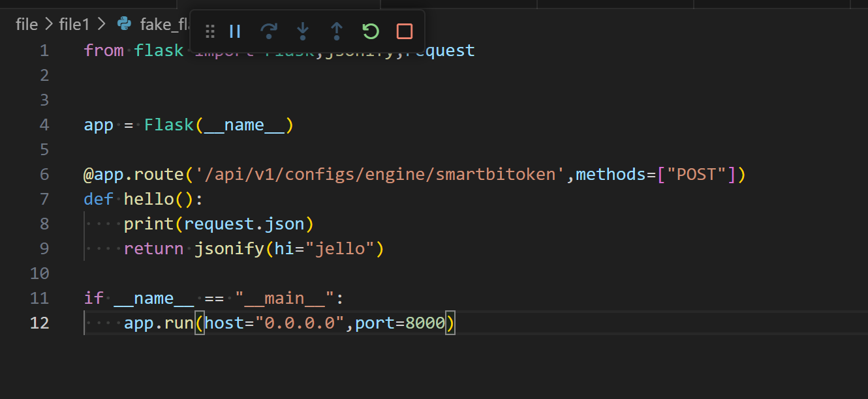This screenshot has height=399, width=868.
Task: Click the "jello" string value
Action: (339, 248)
